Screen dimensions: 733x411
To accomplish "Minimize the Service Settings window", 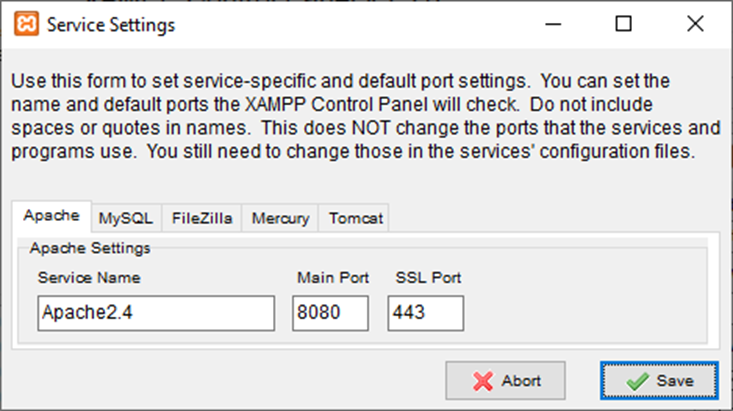I will point(553,24).
